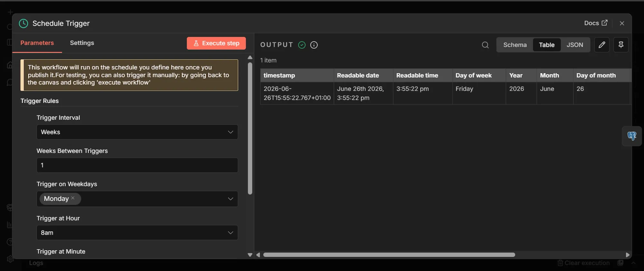The height and width of the screenshot is (271, 644).
Task: Click the Weeks Between Triggers input field
Action: (137, 165)
